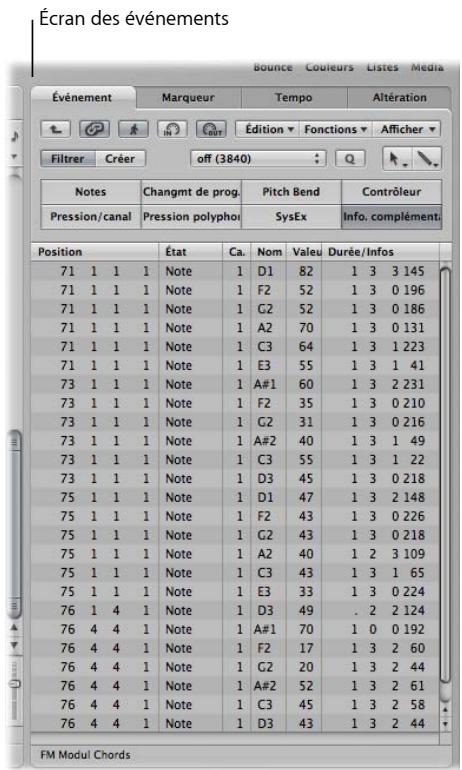The height and width of the screenshot is (770, 462).
Task: Select the A#1 note with value 70
Action: (235, 629)
